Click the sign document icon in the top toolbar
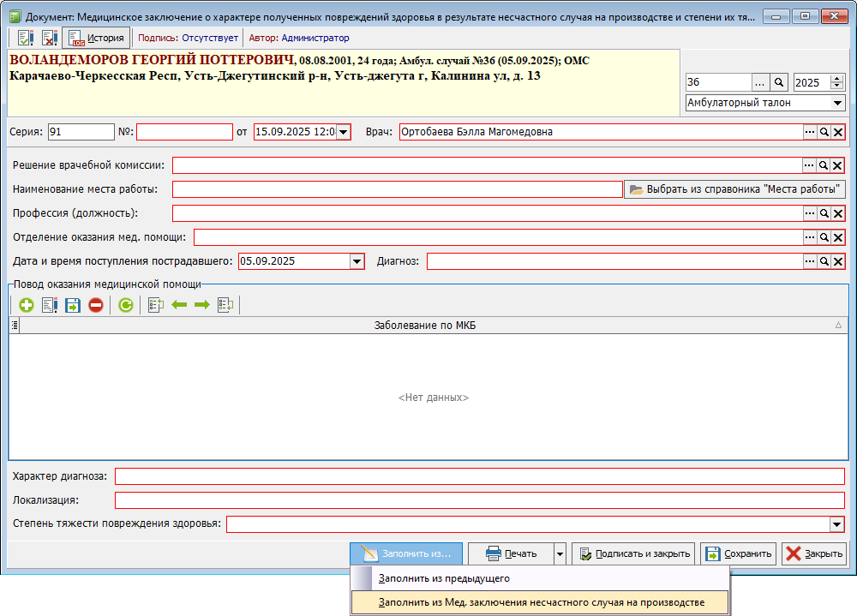Screen dimensions: 857x616 (x=25, y=39)
